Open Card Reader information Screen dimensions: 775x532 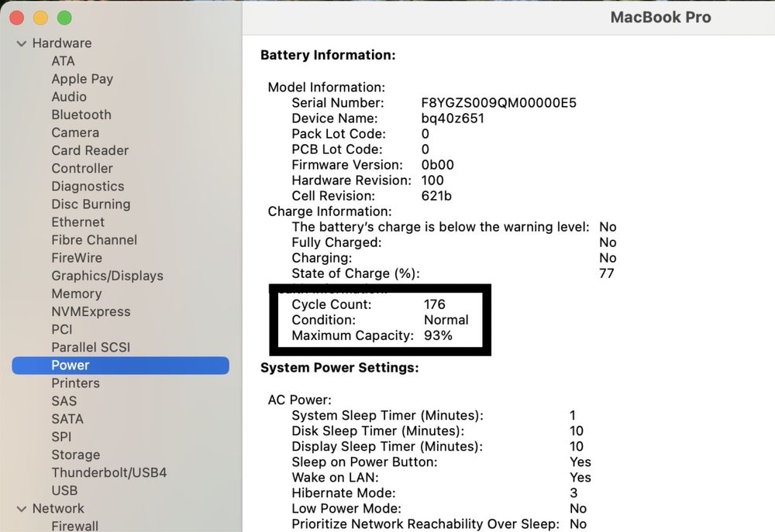(x=90, y=151)
